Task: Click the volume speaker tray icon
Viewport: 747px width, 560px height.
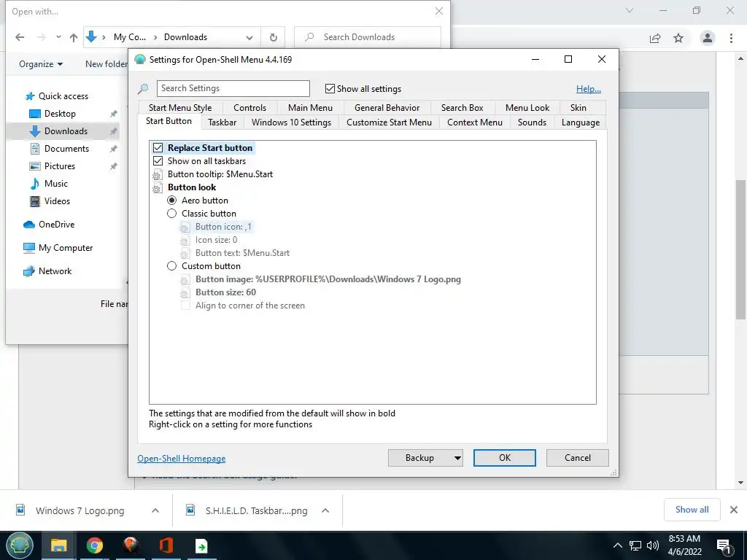Action: coord(653,545)
